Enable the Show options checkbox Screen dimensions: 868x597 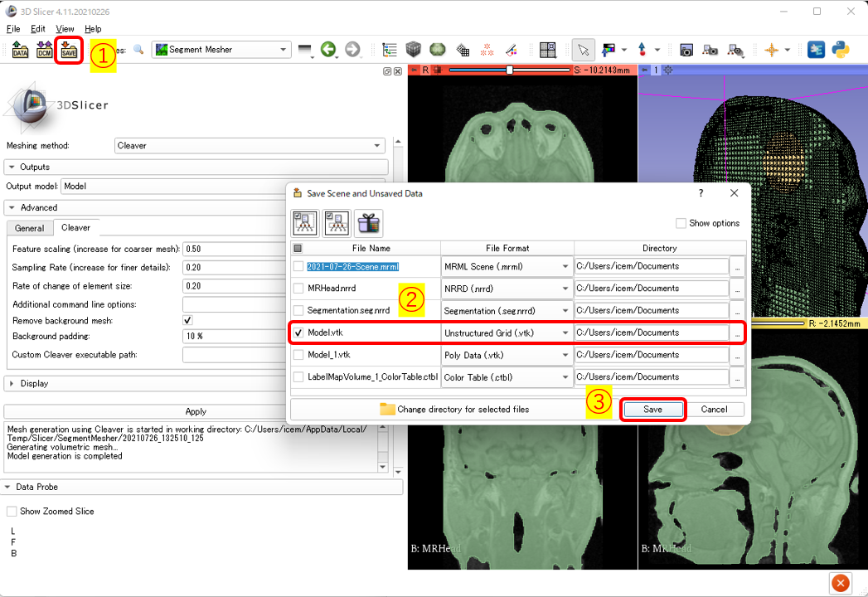(x=681, y=223)
